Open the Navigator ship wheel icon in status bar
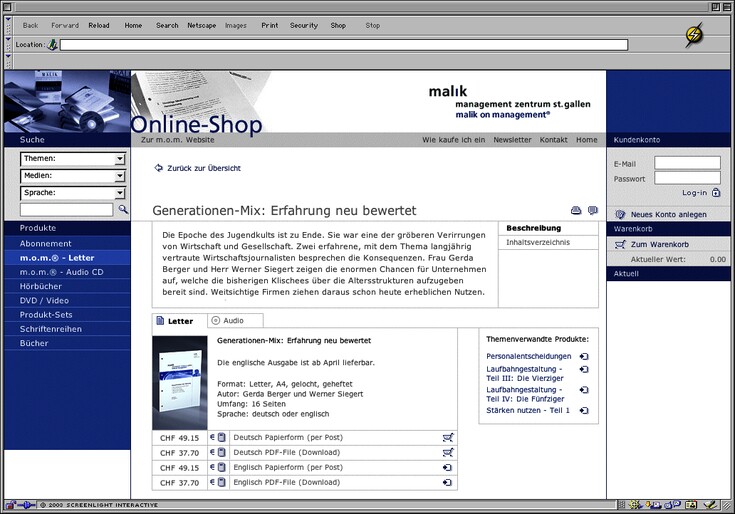Screen dimensions: 735x514 (636, 505)
